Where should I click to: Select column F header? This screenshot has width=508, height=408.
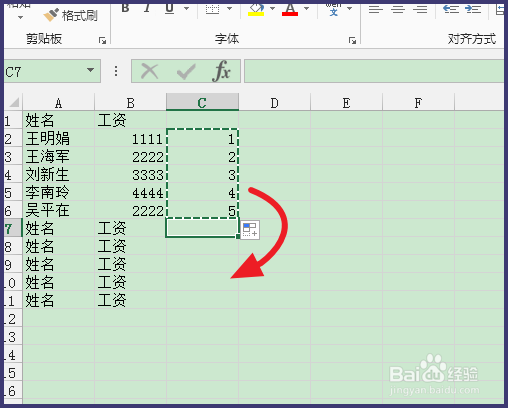418,103
